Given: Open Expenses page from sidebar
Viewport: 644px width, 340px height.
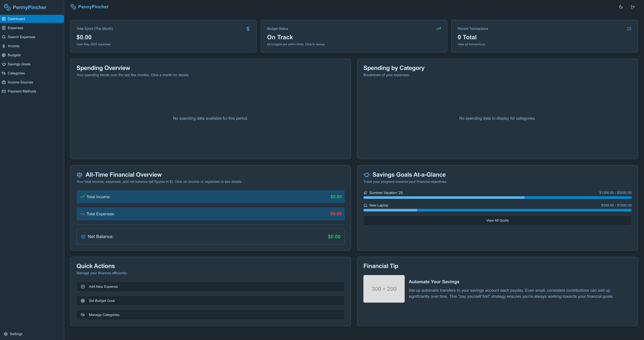Looking at the screenshot, I should [32, 28].
